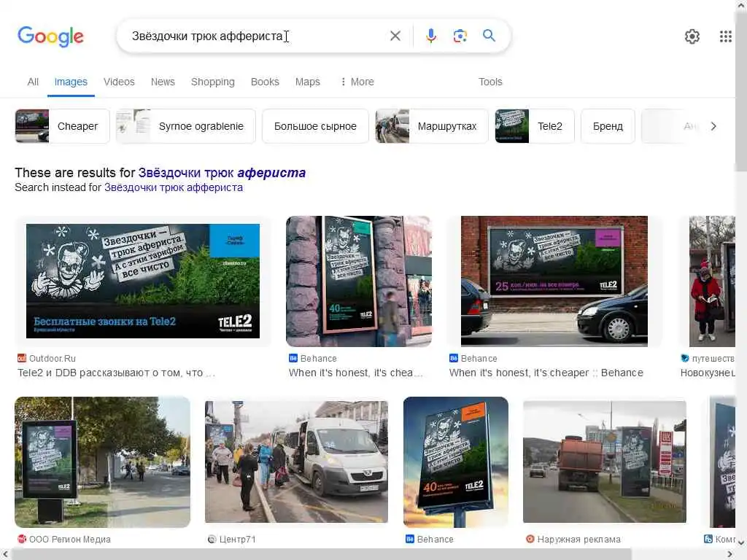
Task: Open quick settings gear icon
Action: click(x=692, y=36)
